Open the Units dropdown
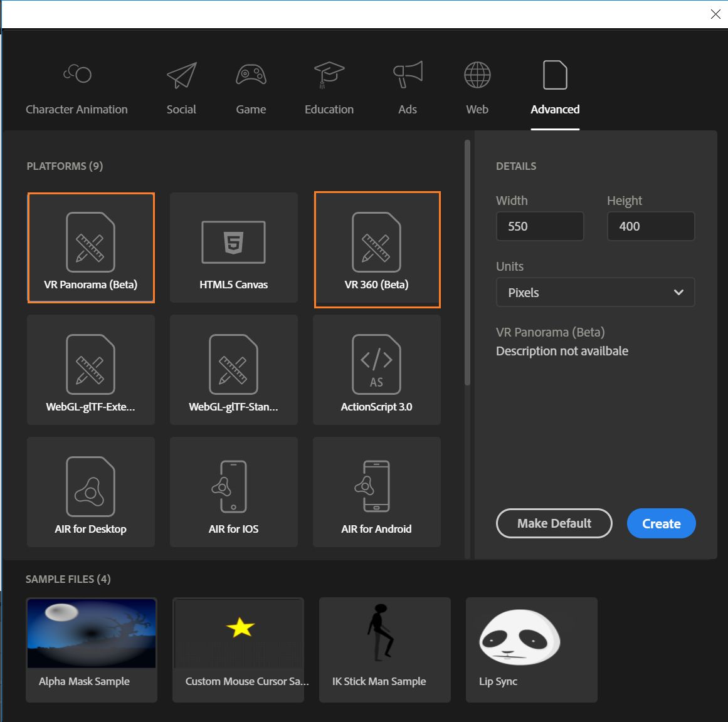The image size is (728, 722). 594,292
